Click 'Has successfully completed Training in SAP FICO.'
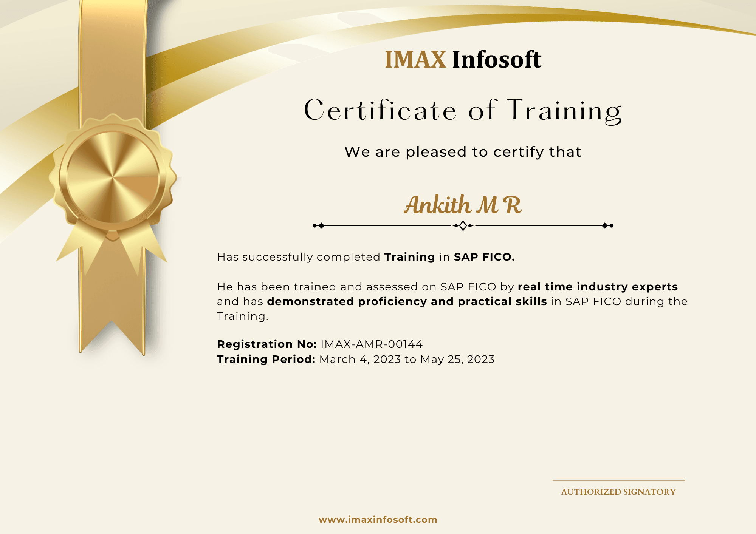756x534 pixels. point(366,257)
